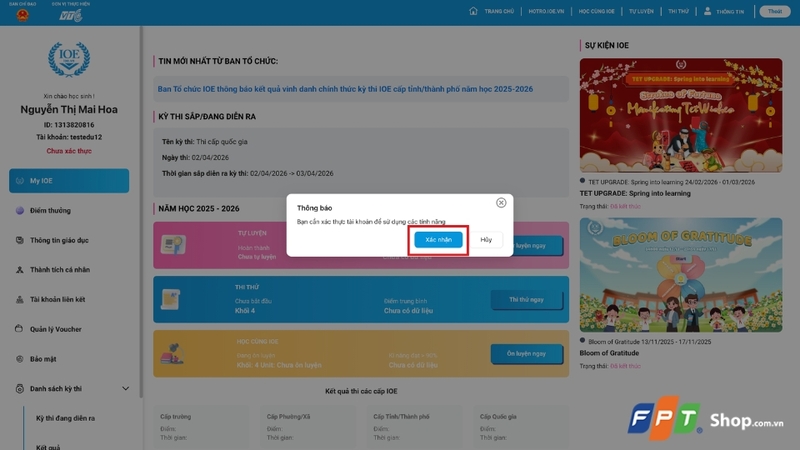The width and height of the screenshot is (800, 450).
Task: Click the Thi thử card document icon
Action: pyautogui.click(x=170, y=299)
